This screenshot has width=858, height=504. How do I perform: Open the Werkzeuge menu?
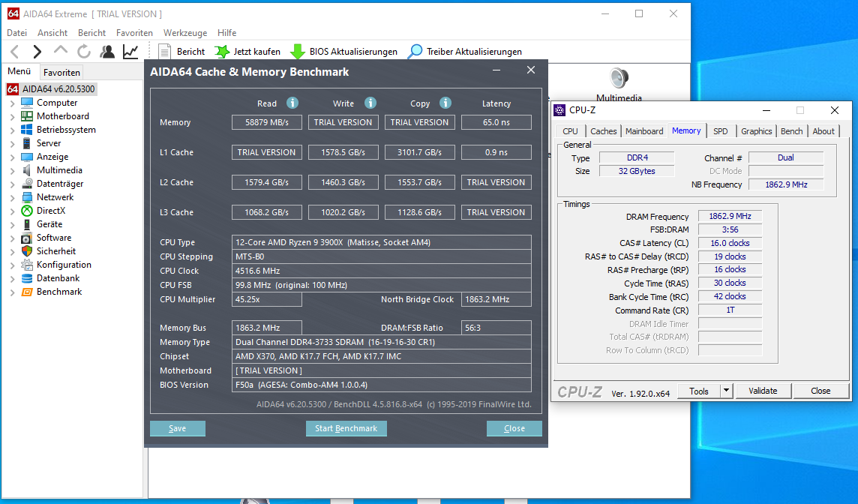(x=185, y=33)
